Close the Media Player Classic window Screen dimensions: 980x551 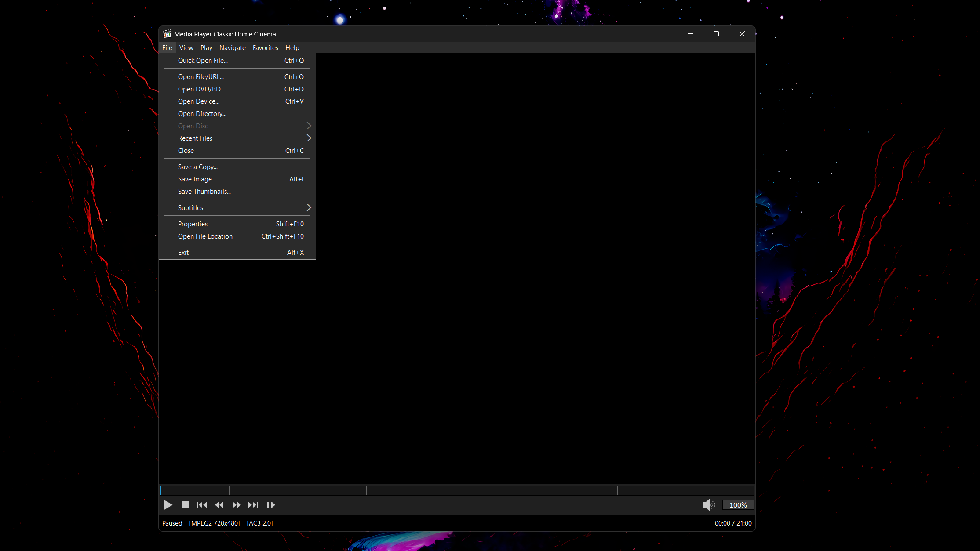pos(742,34)
